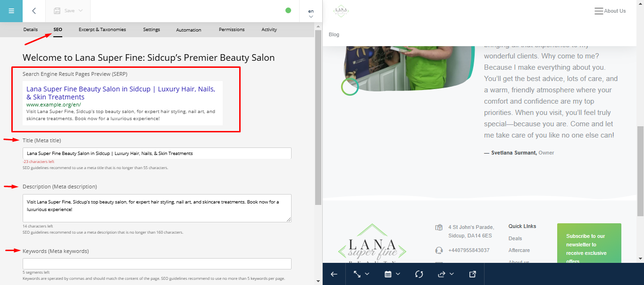Screen dimensions: 644x285
Task: Open preview in a new window
Action: tap(472, 274)
